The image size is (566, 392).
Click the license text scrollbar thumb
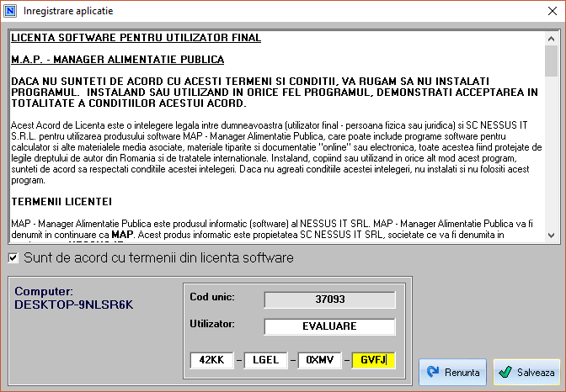[x=551, y=61]
